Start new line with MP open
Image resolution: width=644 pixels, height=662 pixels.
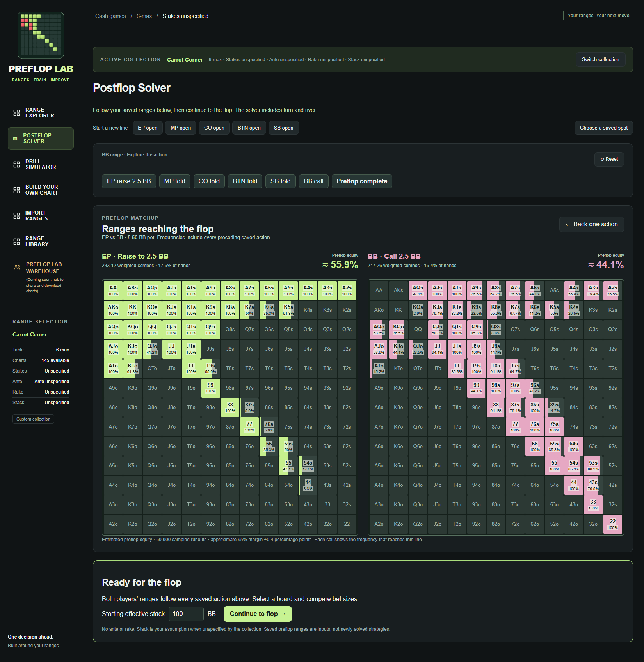pos(181,128)
